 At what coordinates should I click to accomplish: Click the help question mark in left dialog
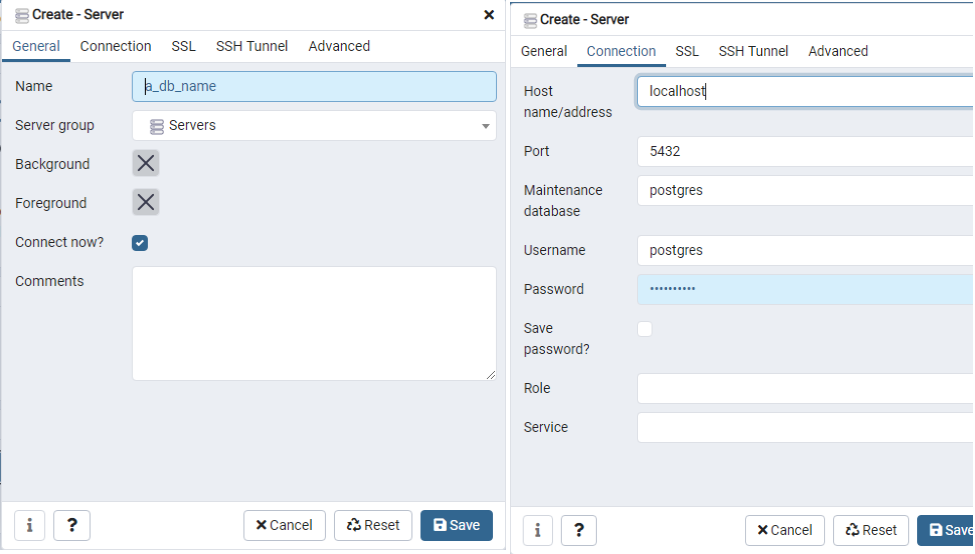(x=72, y=525)
